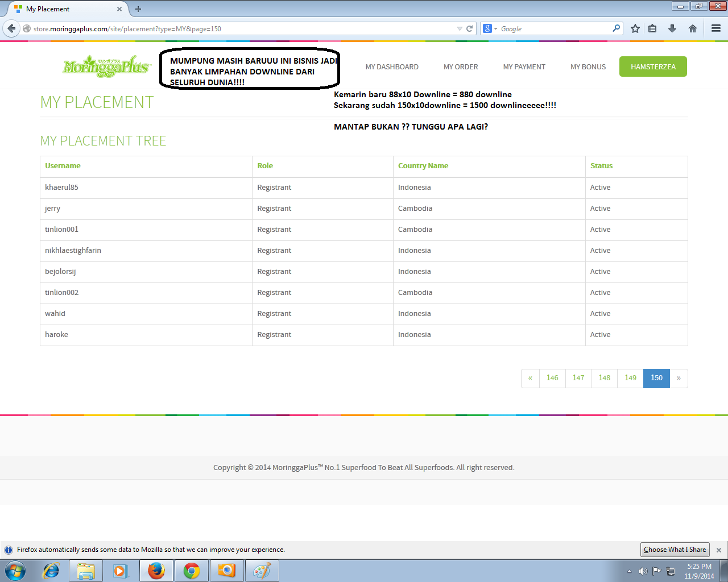Image resolution: width=728 pixels, height=582 pixels.
Task: Focus the address bar URL field
Action: pos(243,28)
